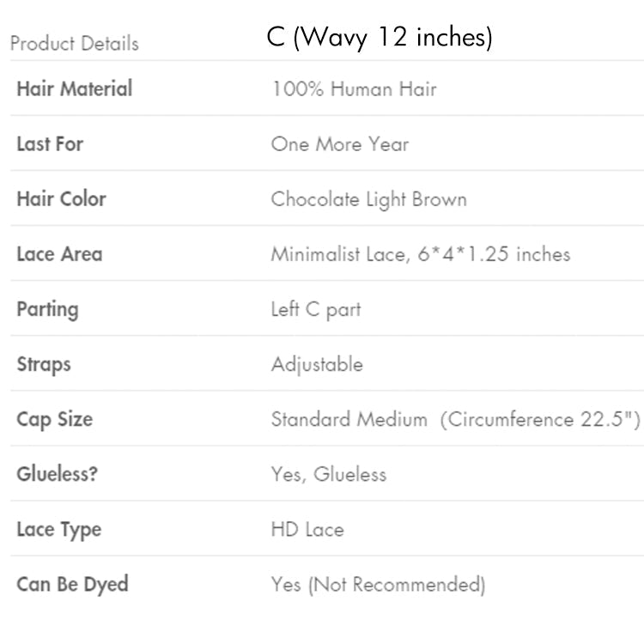Viewport: 644px width, 644px height.
Task: Click the Parting row label
Action: [x=47, y=309]
